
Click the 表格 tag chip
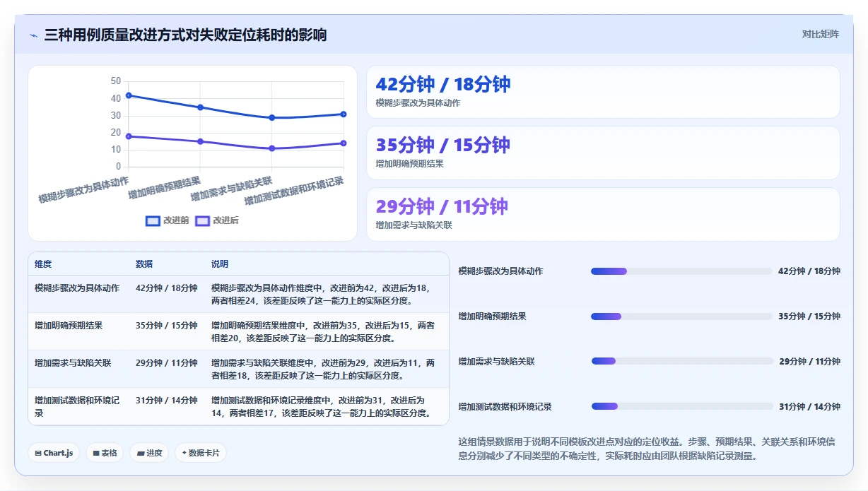coord(105,453)
